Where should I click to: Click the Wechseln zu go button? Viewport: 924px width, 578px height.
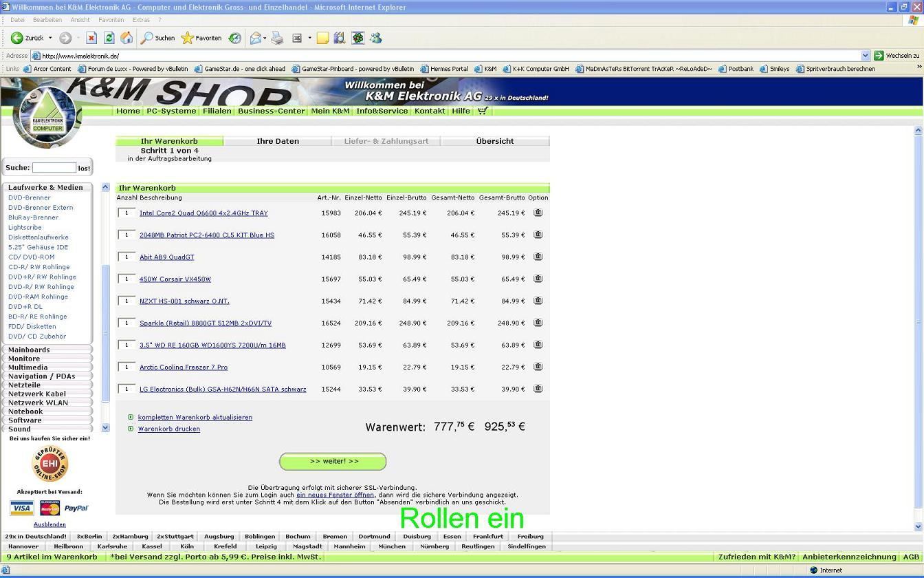896,56
